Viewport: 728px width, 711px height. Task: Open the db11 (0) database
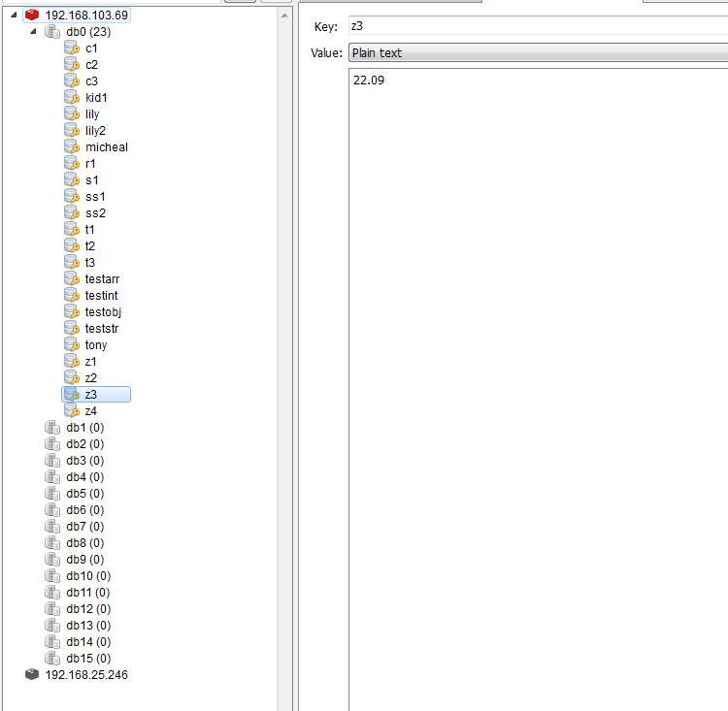88,593
